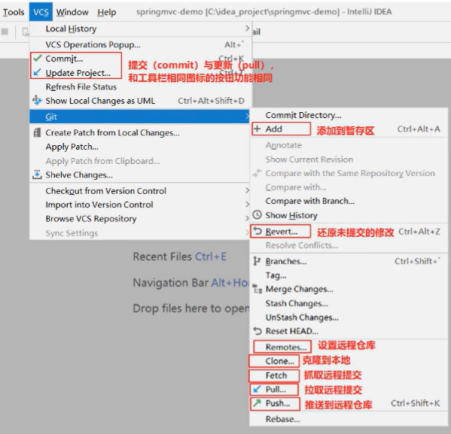Click the blue Pull arrow icon

click(257, 389)
